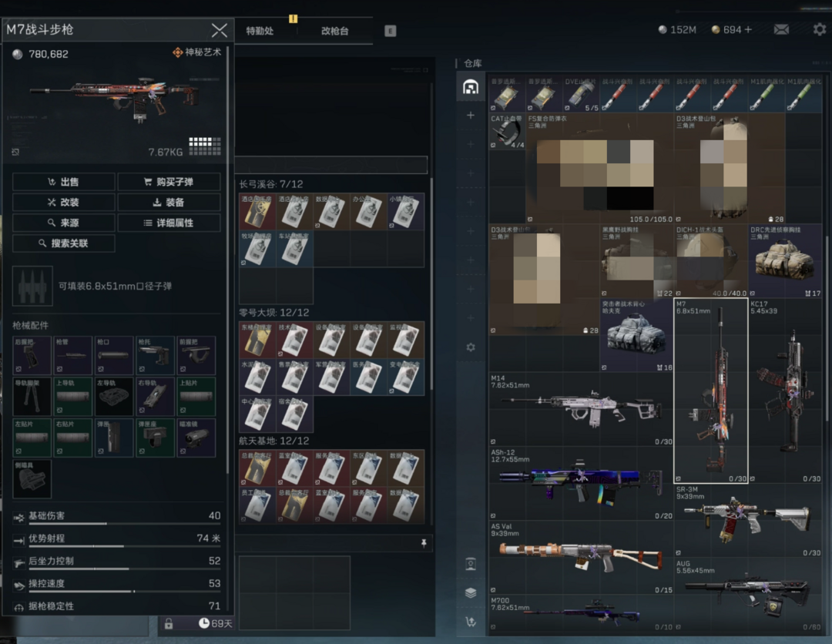Screen dimensions: 832x644
Task: Click the 出售 sell button
Action: pos(63,182)
